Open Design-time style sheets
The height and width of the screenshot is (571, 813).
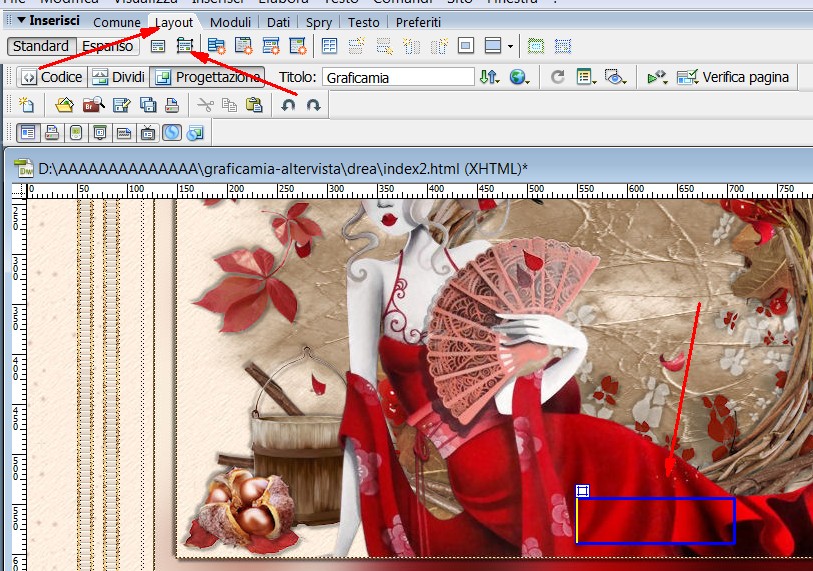195,133
